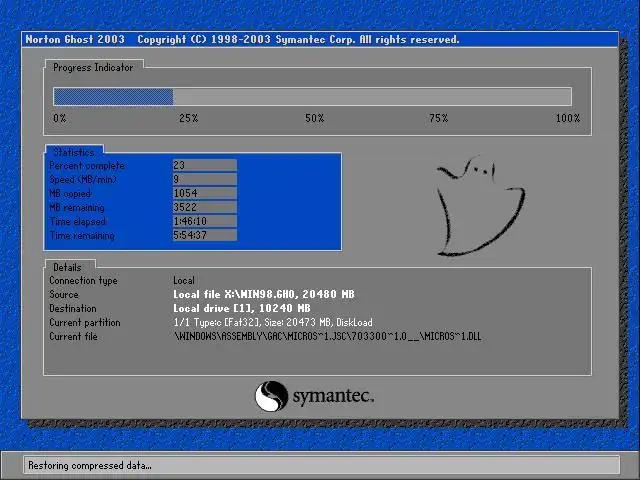Click the current file path ending MICROS~1.DLL
This screenshot has width=640, height=480.
pos(328,336)
